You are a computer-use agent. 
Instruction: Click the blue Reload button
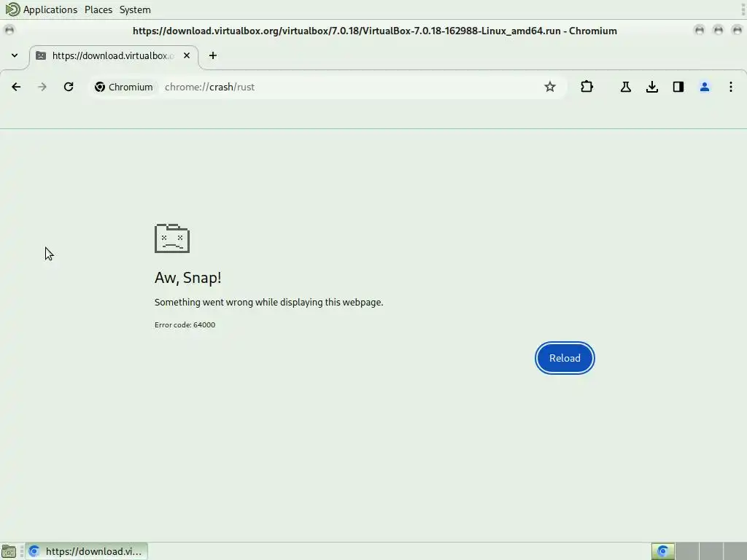click(x=565, y=358)
